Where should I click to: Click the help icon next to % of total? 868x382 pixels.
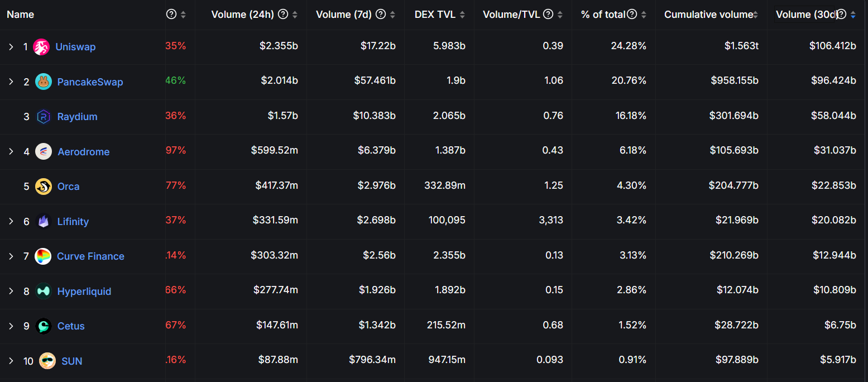tap(632, 15)
